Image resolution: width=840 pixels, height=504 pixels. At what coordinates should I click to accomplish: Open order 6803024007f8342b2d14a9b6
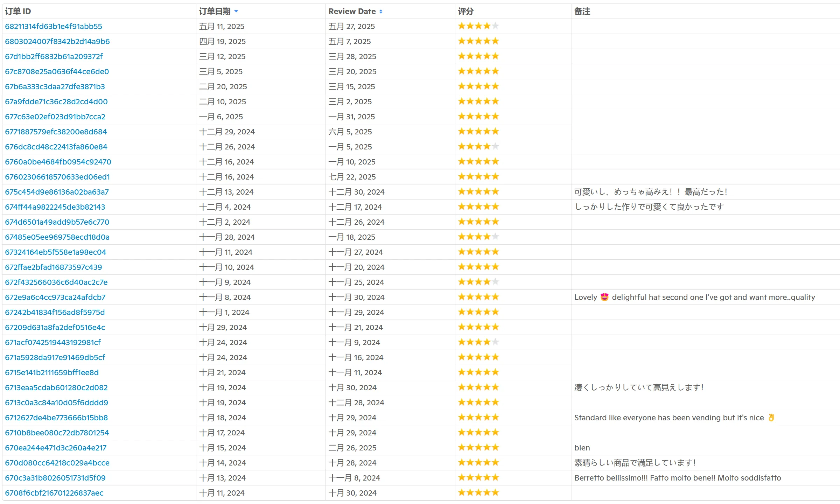(57, 41)
